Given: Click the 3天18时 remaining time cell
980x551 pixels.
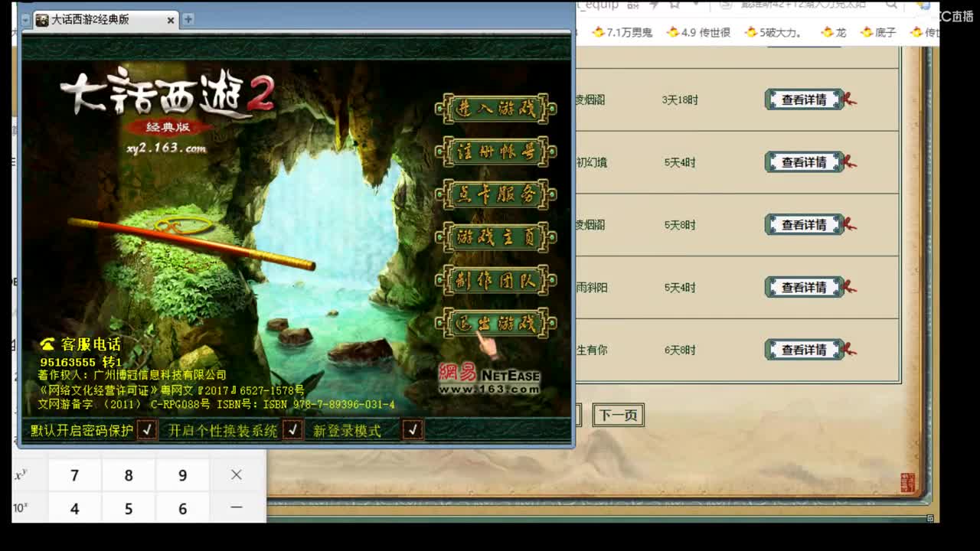Looking at the screenshot, I should [680, 99].
